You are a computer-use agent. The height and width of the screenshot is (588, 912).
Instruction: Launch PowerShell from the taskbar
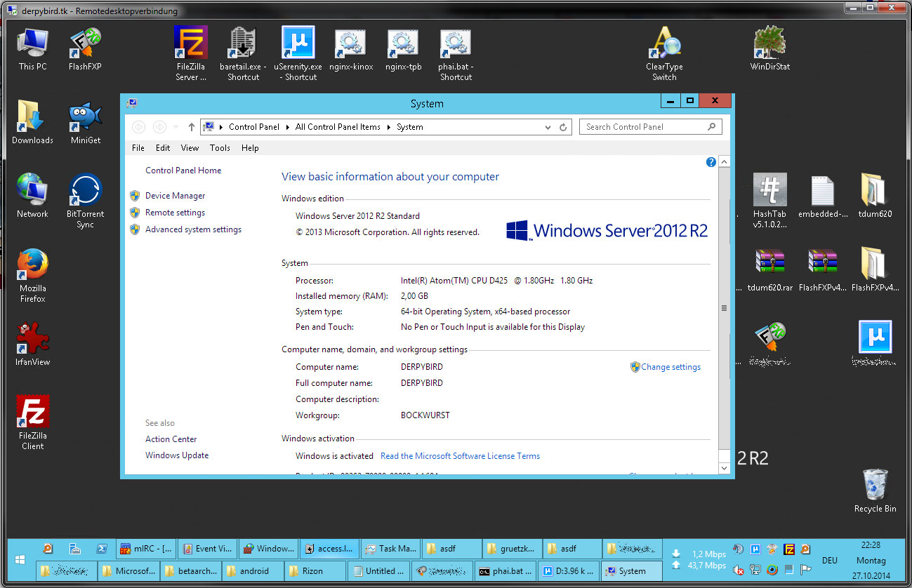[101, 549]
